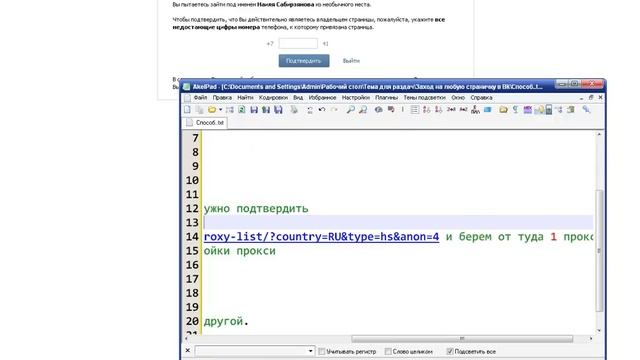Click the Undo arrow icon
The width and height of the screenshot is (640, 360).
point(322,110)
